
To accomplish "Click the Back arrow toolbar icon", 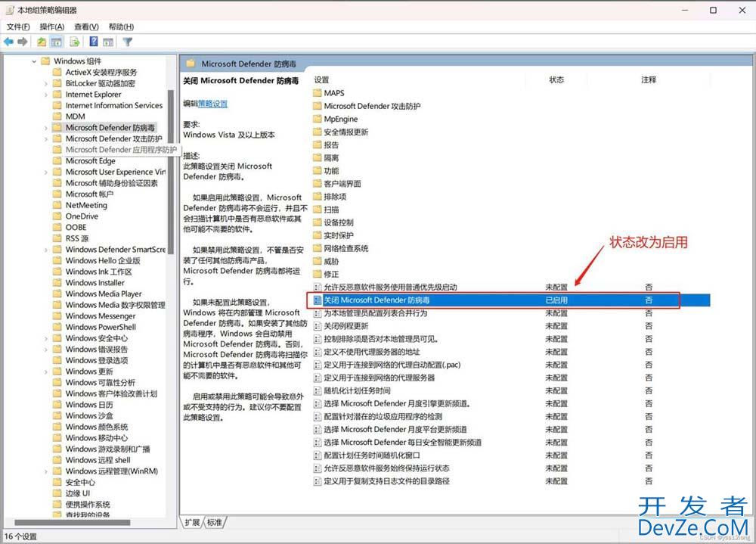I will pyautogui.click(x=8, y=42).
